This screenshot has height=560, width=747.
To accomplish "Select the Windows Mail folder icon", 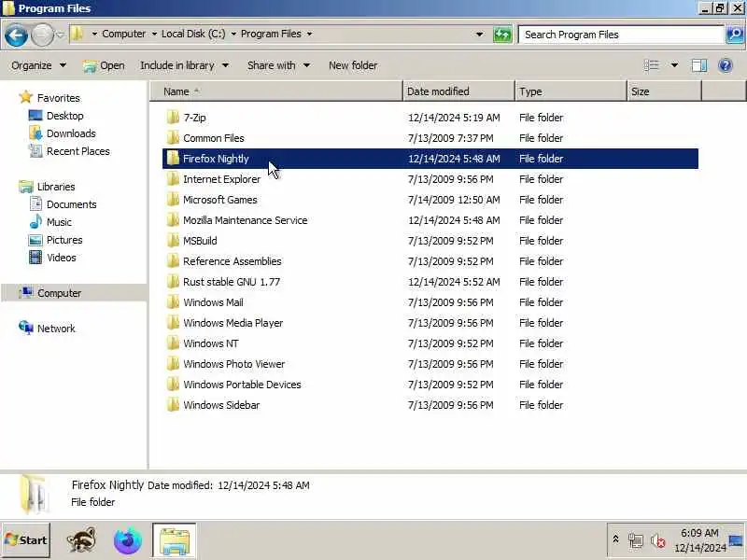I will (x=173, y=301).
